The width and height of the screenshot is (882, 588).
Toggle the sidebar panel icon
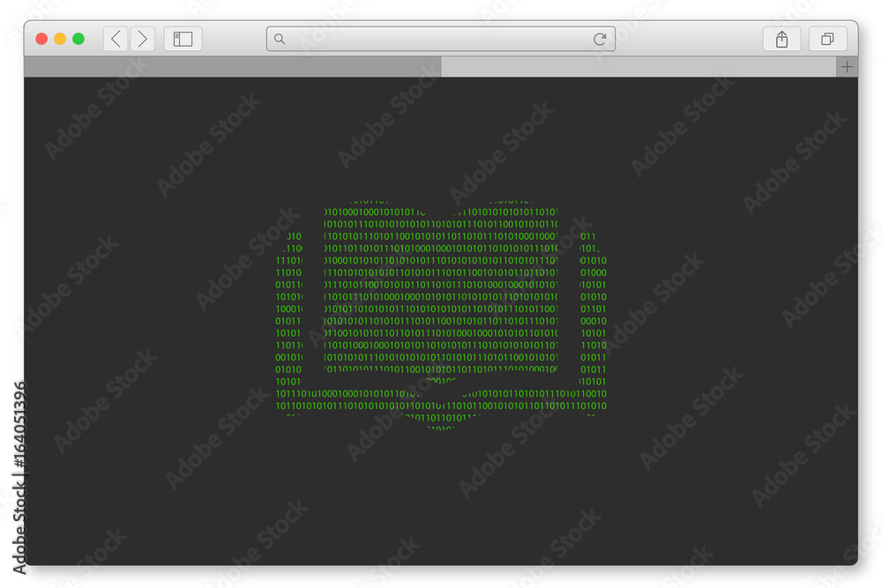click(x=183, y=39)
